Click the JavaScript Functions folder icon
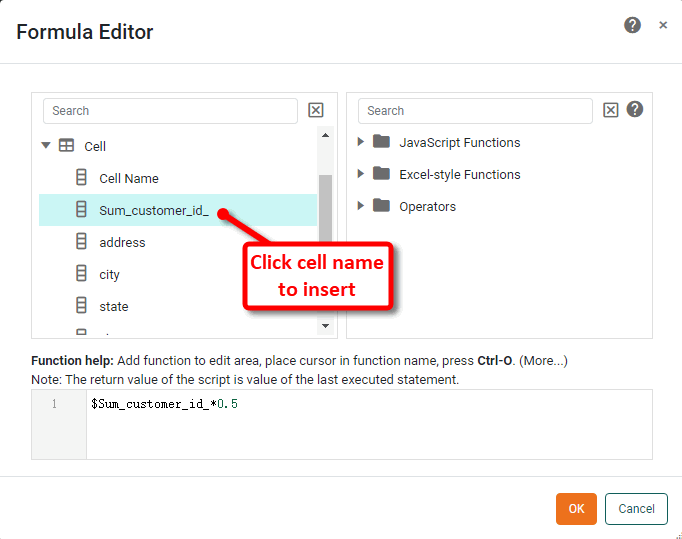682x539 pixels. [x=381, y=142]
